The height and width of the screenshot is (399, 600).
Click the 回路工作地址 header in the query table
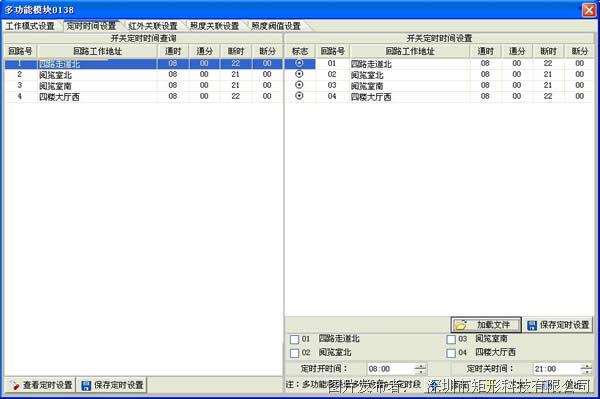97,51
